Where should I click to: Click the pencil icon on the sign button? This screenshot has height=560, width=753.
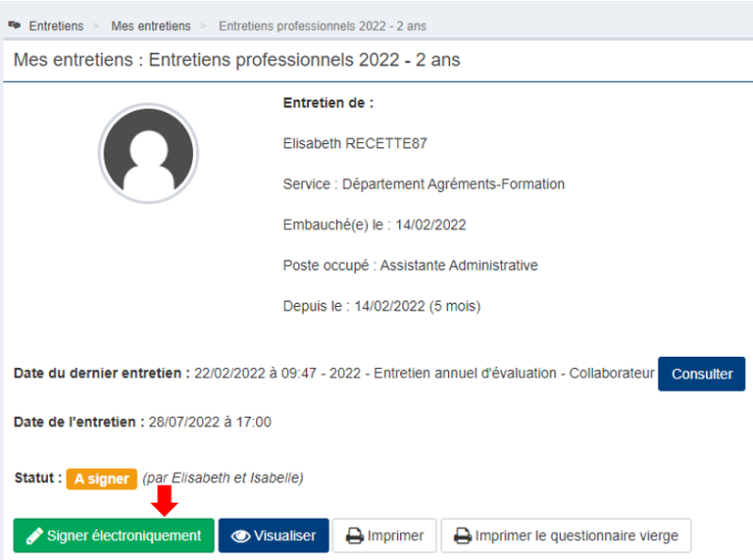coord(34,536)
